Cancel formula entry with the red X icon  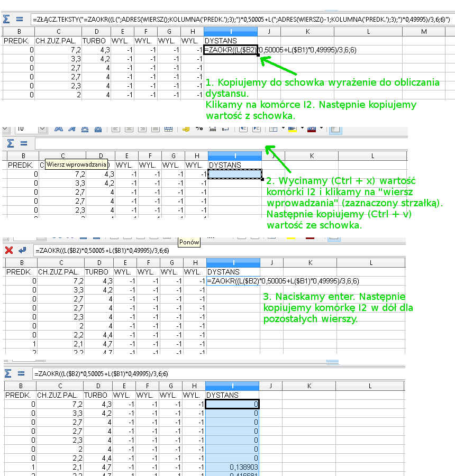click(x=9, y=251)
